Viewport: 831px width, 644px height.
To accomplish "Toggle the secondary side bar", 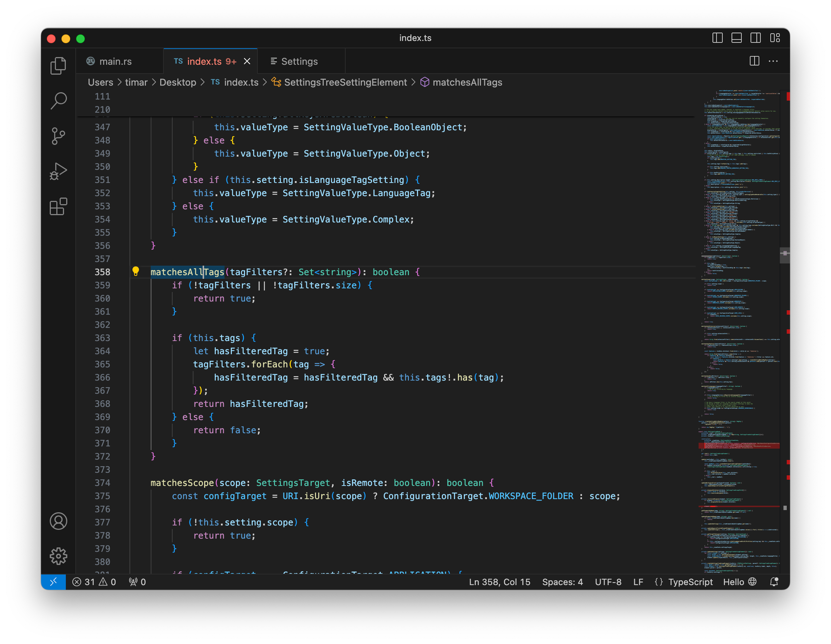I will tap(756, 38).
